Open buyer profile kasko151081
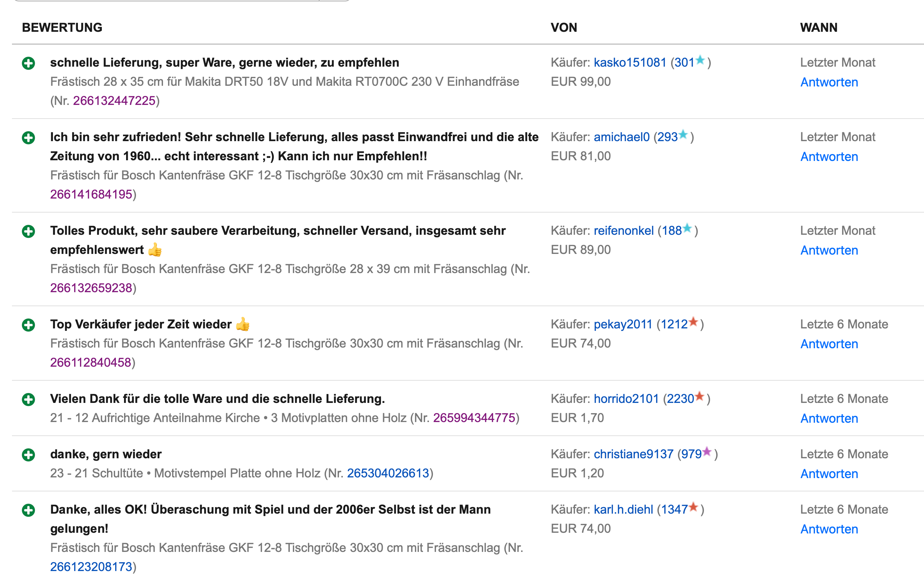This screenshot has height=583, width=924. (630, 63)
